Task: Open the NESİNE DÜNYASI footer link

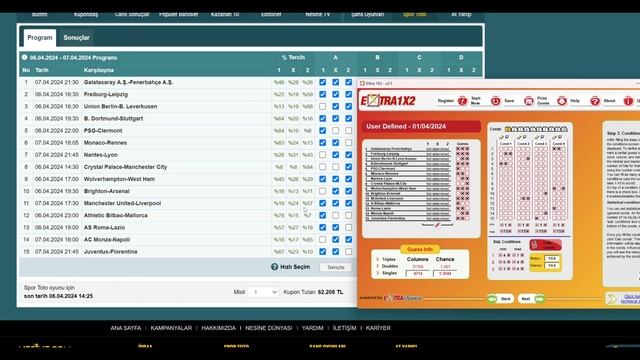Action: pos(269,328)
